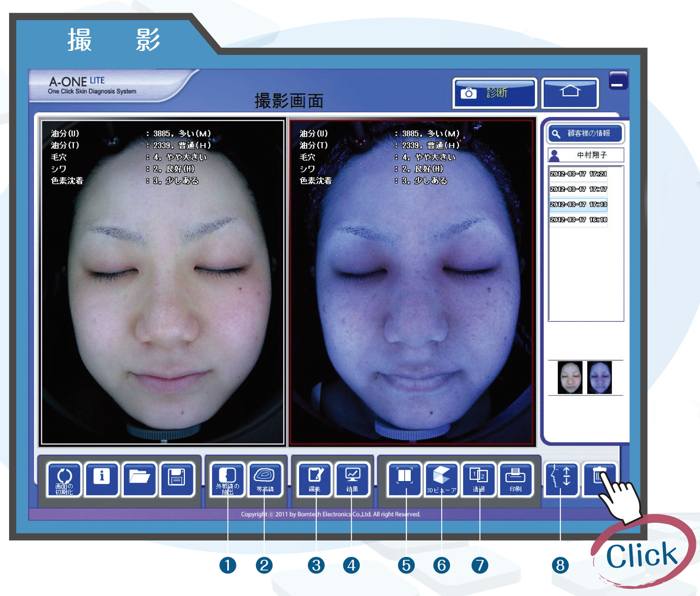This screenshot has height=596, width=700.
Task: Click 色素沈着 value in the right image
Action: pyautogui.click(x=425, y=181)
